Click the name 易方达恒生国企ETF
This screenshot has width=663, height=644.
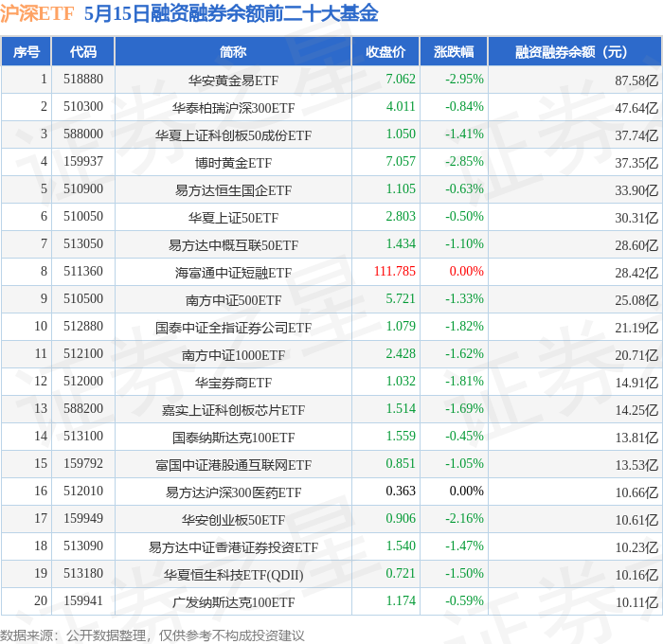233,190
